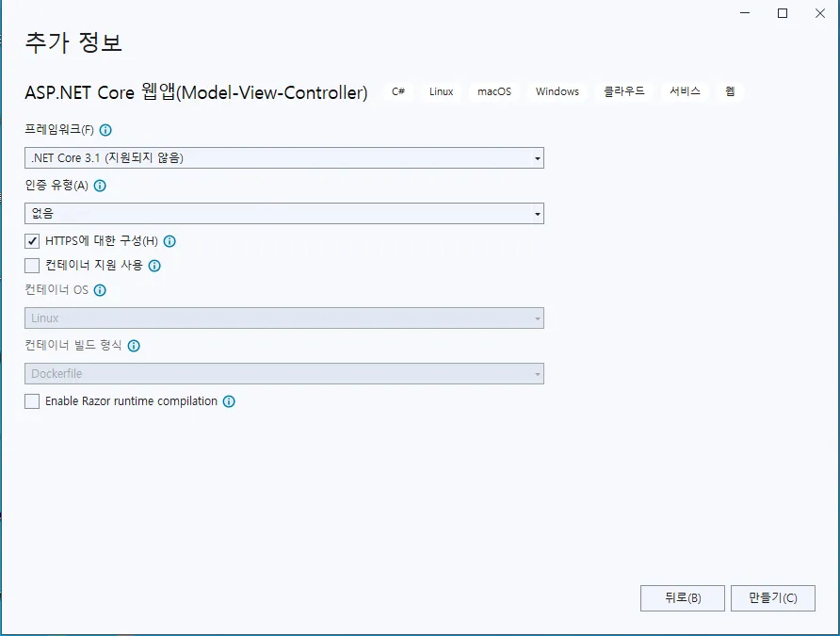Image resolution: width=840 pixels, height=636 pixels.
Task: Enable 컨테이너 지원 사용 checkbox
Action: 32,266
